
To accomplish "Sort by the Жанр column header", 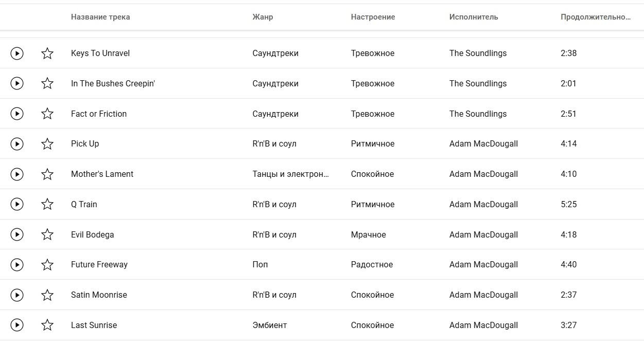I will click(x=263, y=17).
